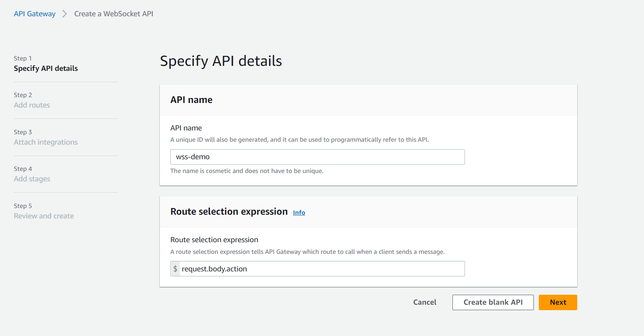This screenshot has height=336, width=644.
Task: Proceed with the orange Next button
Action: click(558, 302)
